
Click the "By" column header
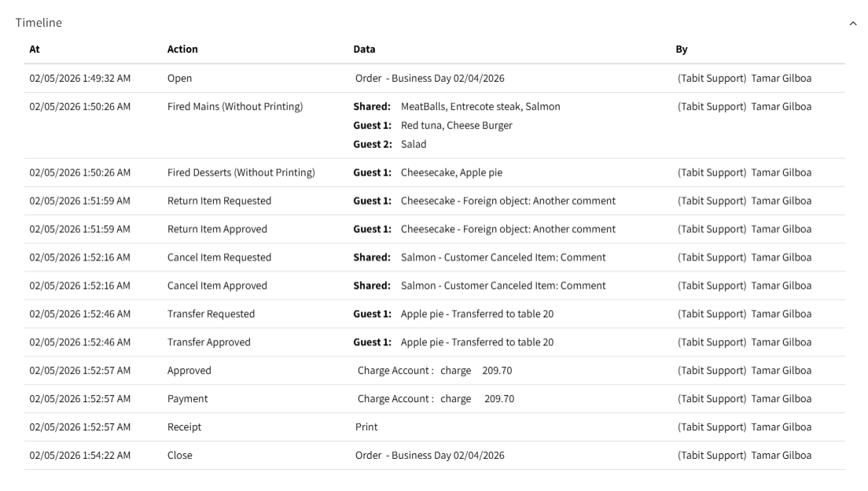pyautogui.click(x=682, y=50)
